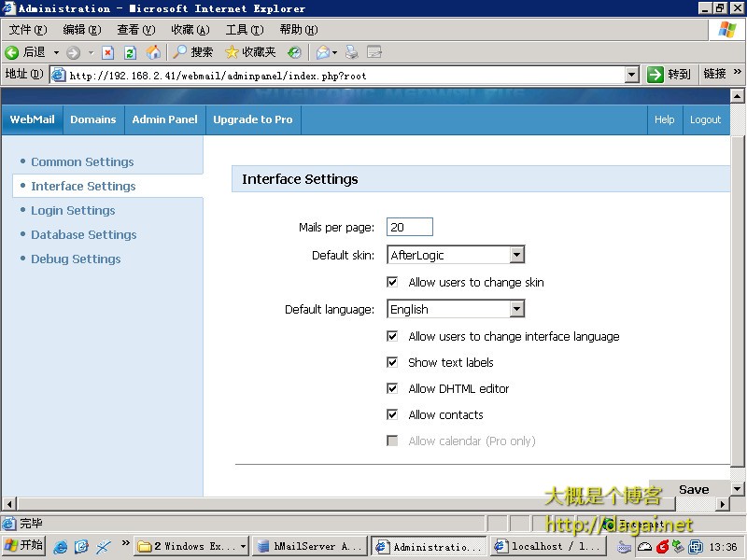Switch to the Domains tab
Image resolution: width=747 pixels, height=560 pixels.
pyautogui.click(x=93, y=119)
